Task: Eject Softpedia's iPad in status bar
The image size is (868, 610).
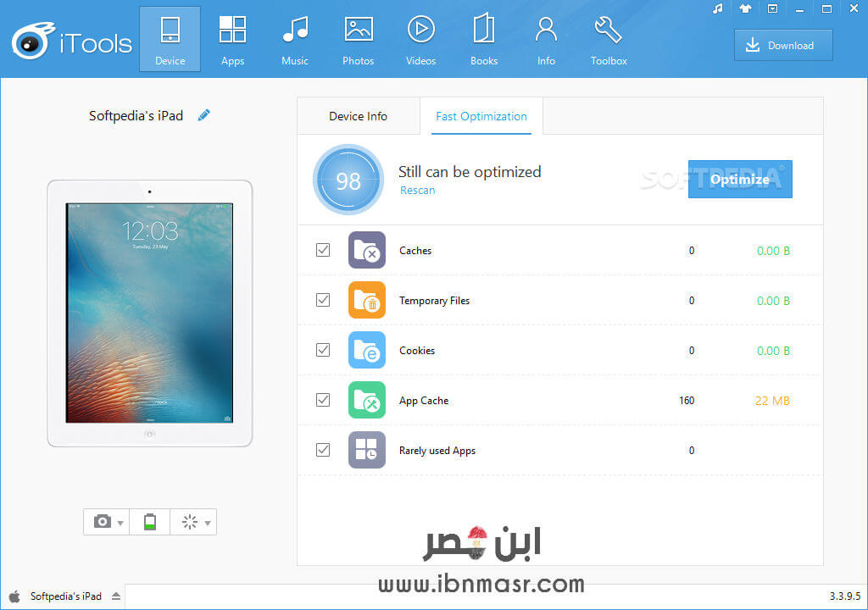Action: coord(116,596)
